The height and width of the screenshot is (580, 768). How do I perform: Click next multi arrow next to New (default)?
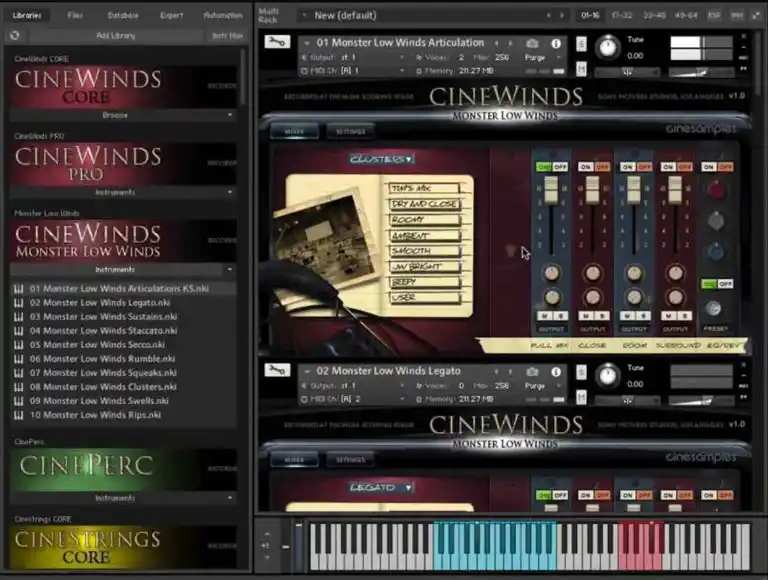[562, 15]
